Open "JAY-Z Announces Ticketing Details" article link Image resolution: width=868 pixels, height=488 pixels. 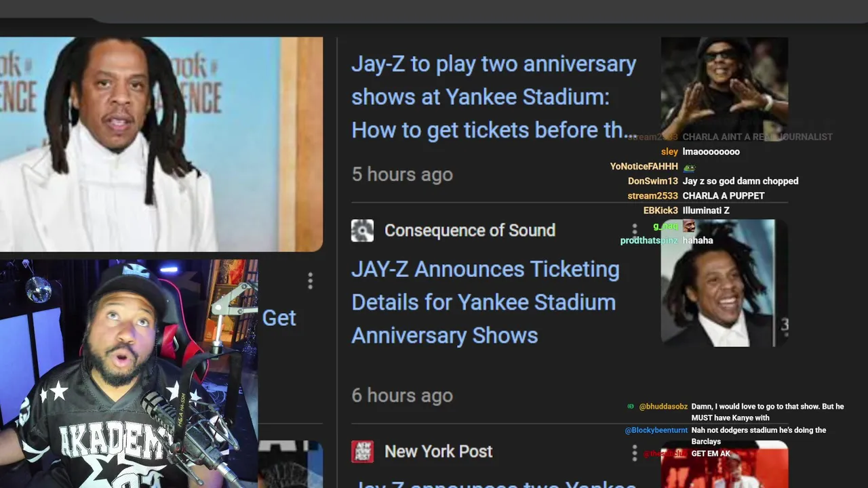(485, 302)
